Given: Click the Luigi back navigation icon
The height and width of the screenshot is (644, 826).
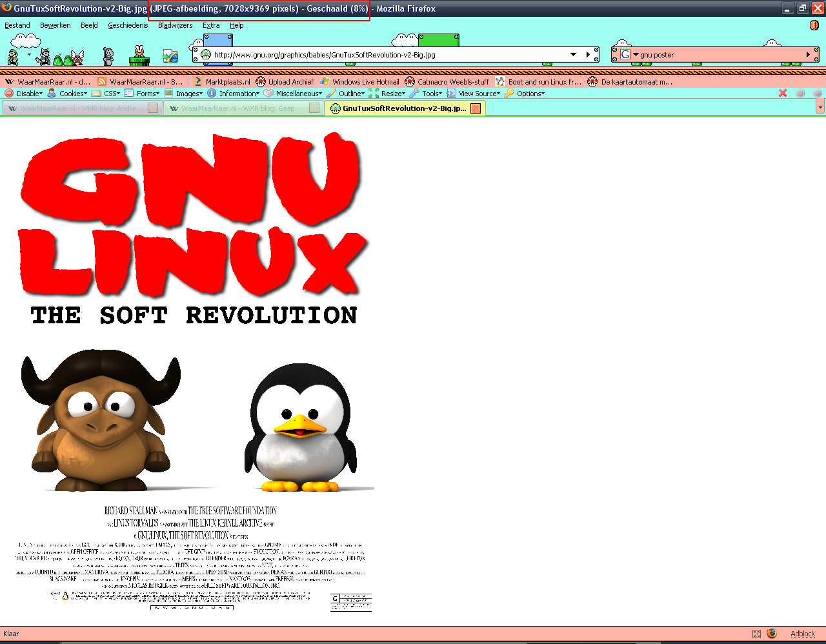Looking at the screenshot, I should coord(13,57).
